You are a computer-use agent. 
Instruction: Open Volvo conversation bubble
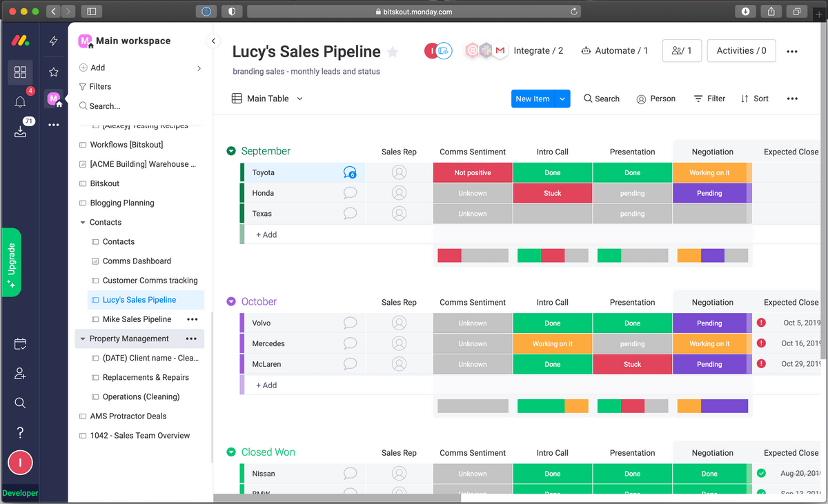[x=350, y=323]
